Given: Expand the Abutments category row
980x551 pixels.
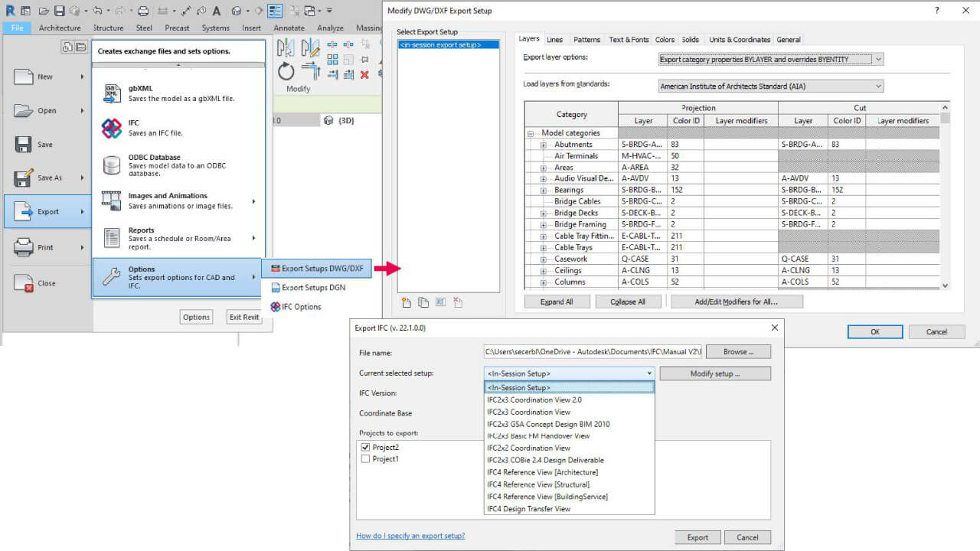Looking at the screenshot, I should (544, 145).
